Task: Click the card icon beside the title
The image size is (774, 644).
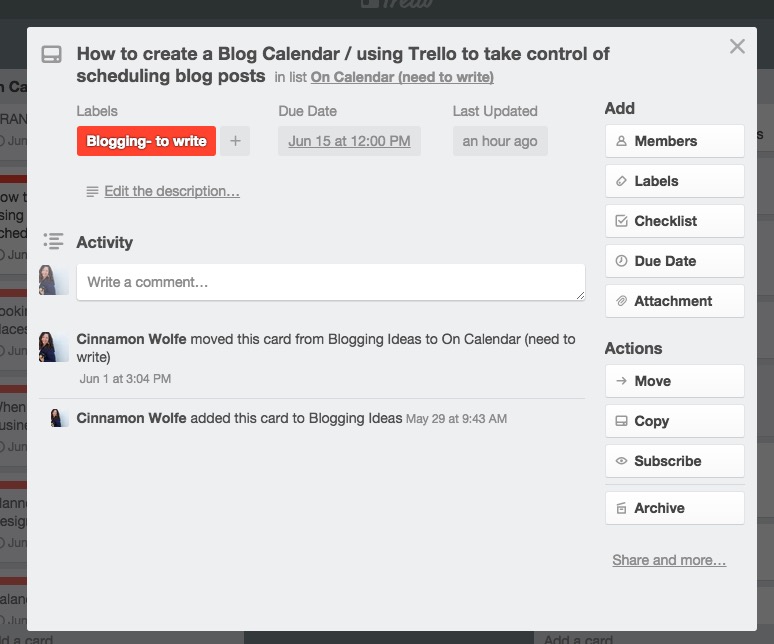Action: 51,54
